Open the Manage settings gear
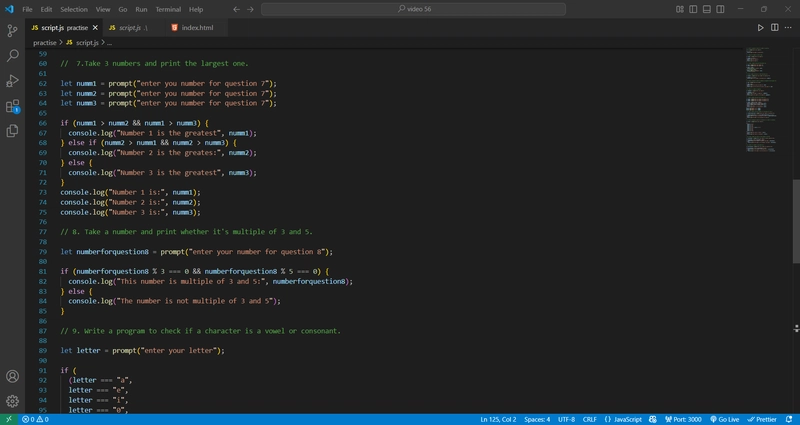 coord(12,401)
